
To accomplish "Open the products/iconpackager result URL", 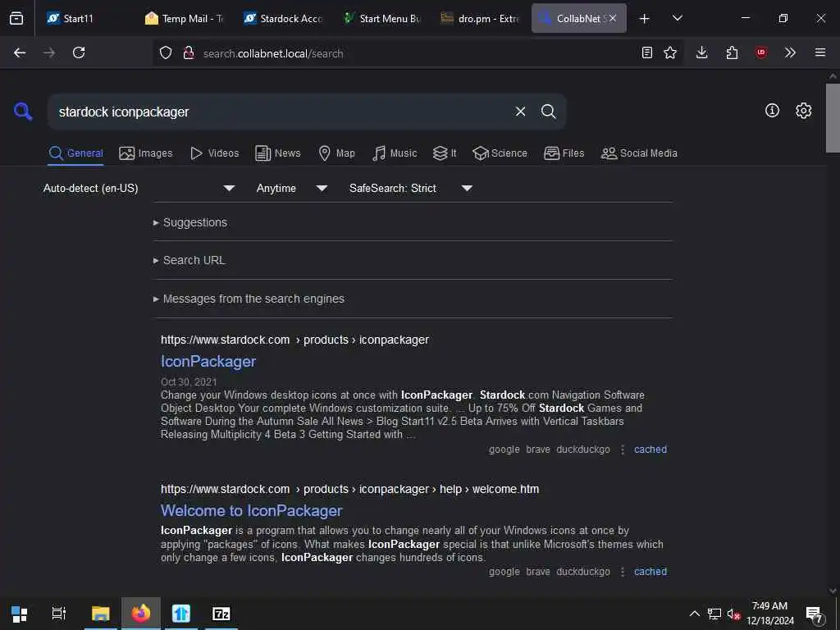I will pos(294,340).
